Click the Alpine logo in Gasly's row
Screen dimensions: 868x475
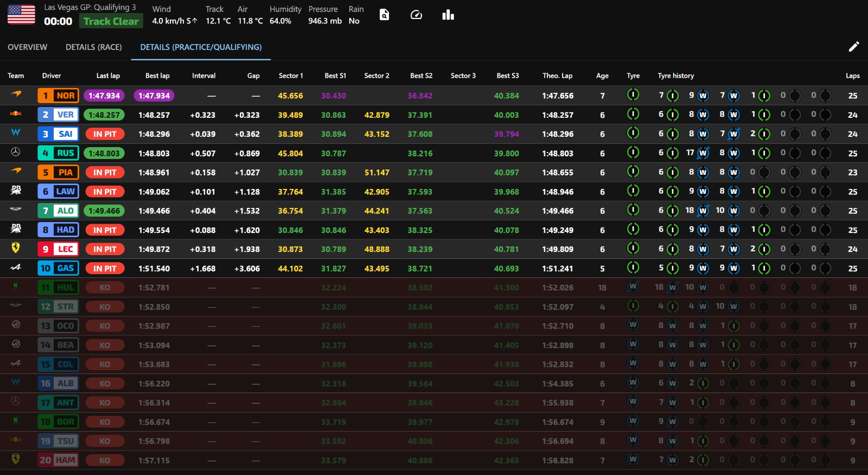[x=16, y=268]
